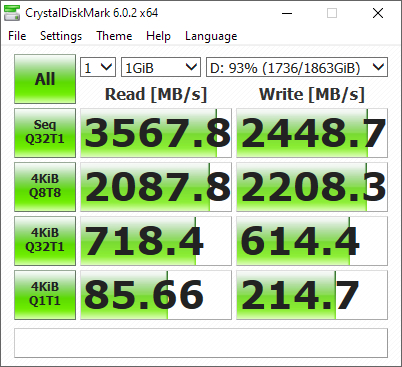Screen dimensions: 402x367
Task: Start the 4KiB Q1T1 test
Action: click(x=45, y=295)
